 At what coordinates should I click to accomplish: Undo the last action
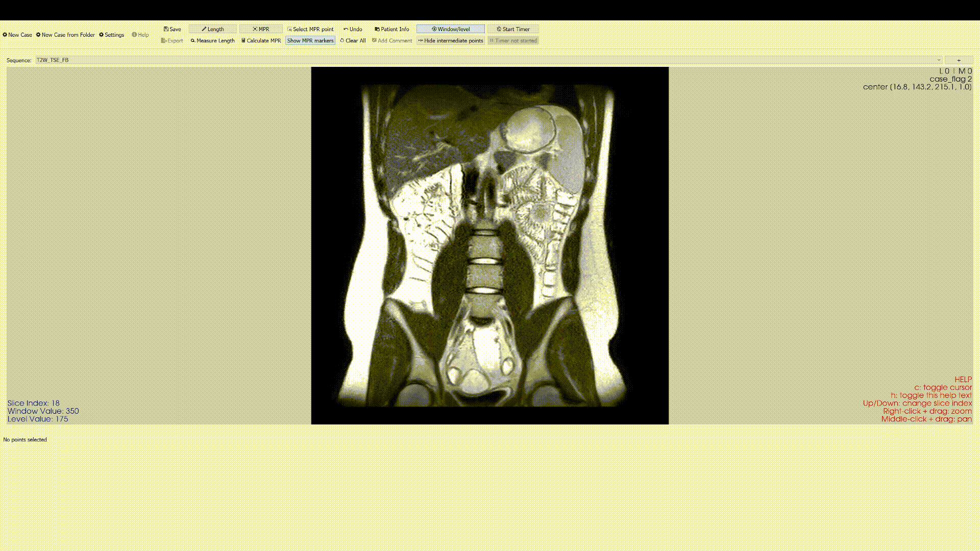353,29
